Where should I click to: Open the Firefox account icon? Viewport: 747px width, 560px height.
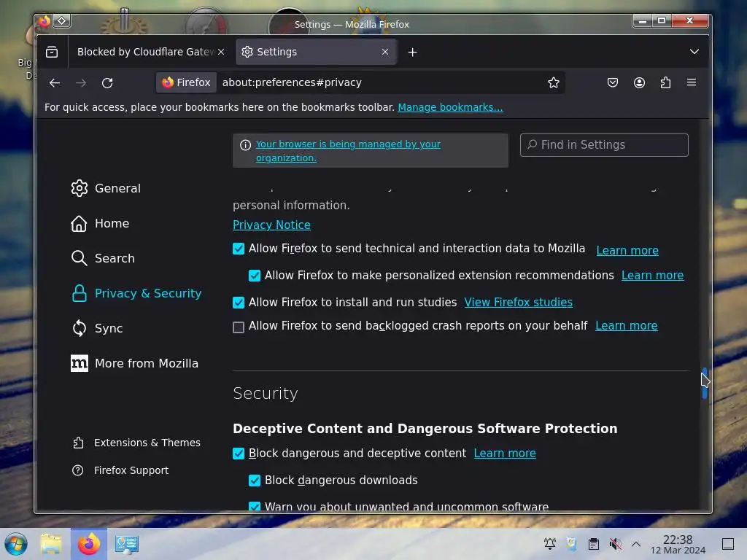[639, 83]
